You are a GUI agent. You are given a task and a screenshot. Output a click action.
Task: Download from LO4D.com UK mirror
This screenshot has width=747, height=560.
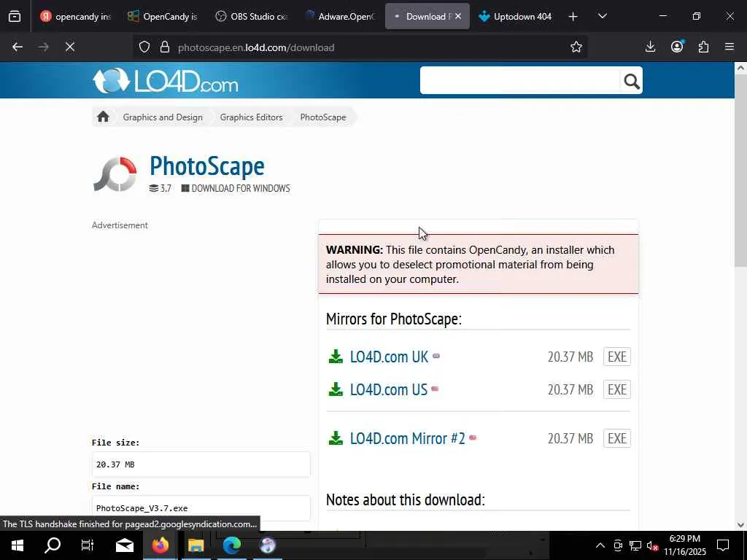(x=389, y=357)
